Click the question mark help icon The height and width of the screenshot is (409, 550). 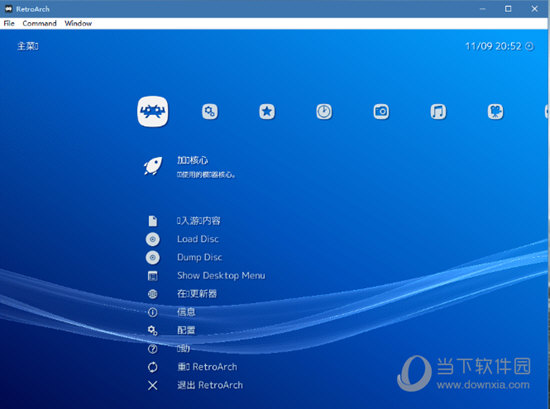click(x=153, y=349)
